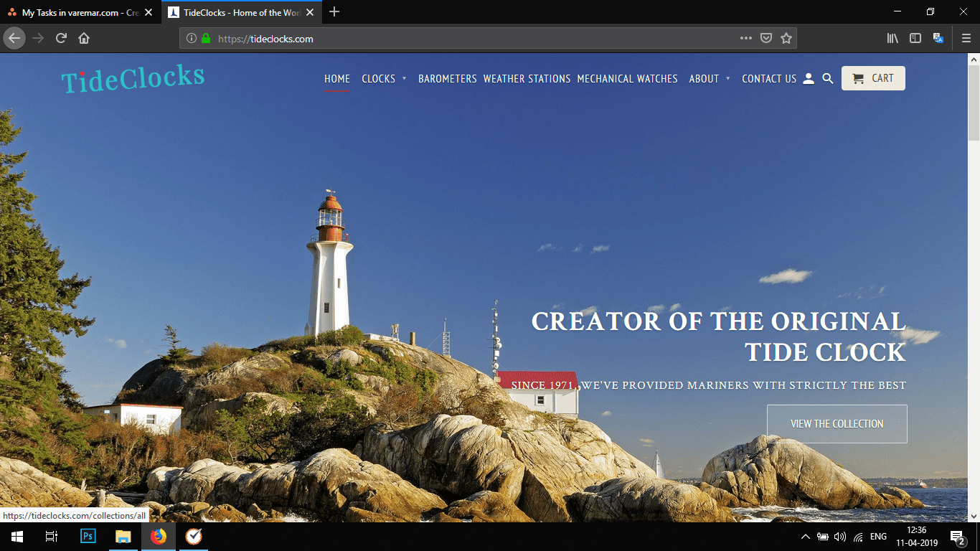Image resolution: width=980 pixels, height=551 pixels.
Task: Open the volume control tray icon
Action: (840, 537)
